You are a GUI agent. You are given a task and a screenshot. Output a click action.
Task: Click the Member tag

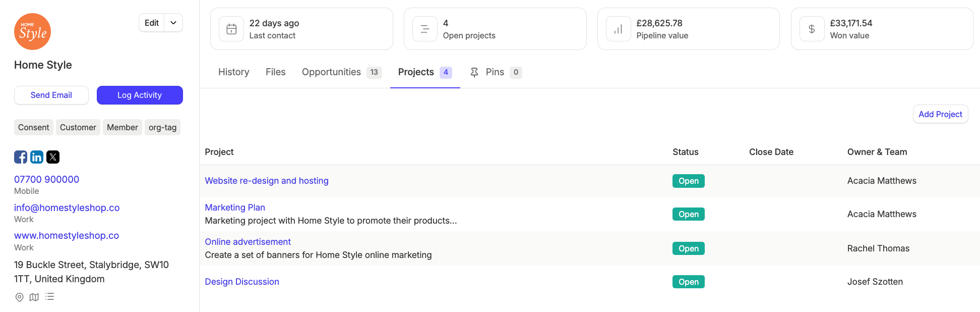tap(122, 127)
